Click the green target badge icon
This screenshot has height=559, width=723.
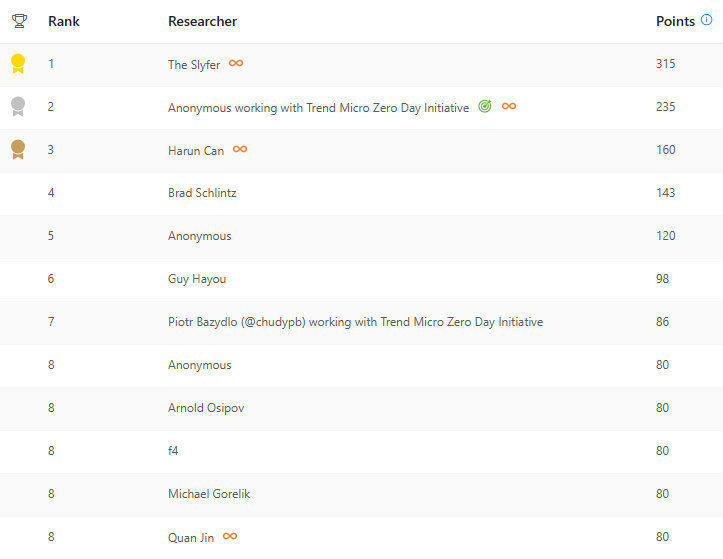coord(485,107)
